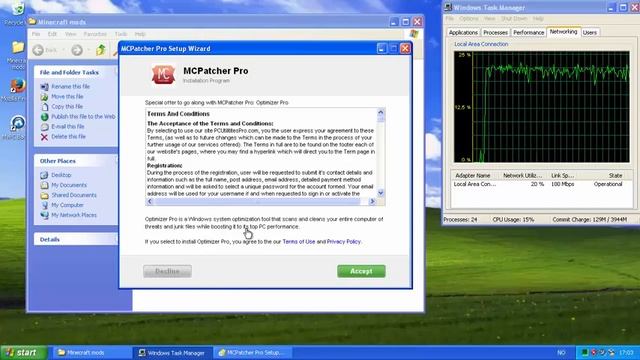Click Rename this file task
Screen dimensions: 640x360
click(70, 87)
